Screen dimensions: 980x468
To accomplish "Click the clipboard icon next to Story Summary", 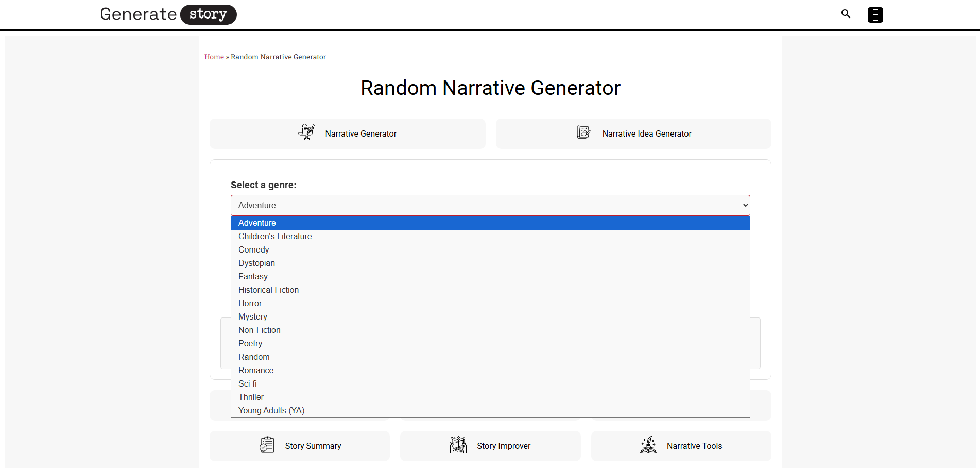I will 267,444.
